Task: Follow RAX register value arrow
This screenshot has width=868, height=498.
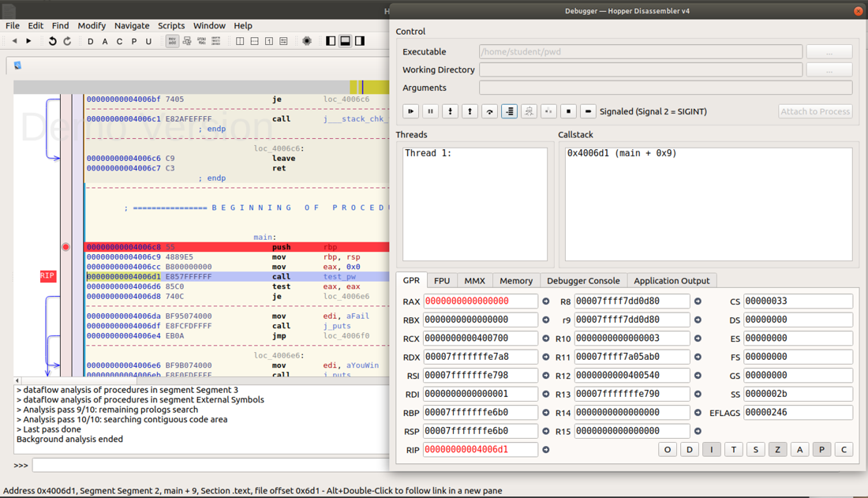Action: [x=546, y=301]
